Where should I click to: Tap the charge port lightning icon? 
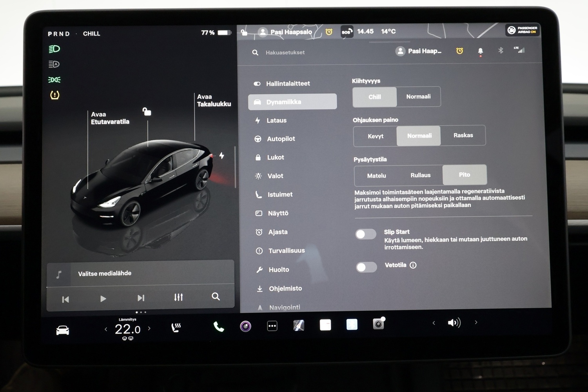[x=222, y=156]
